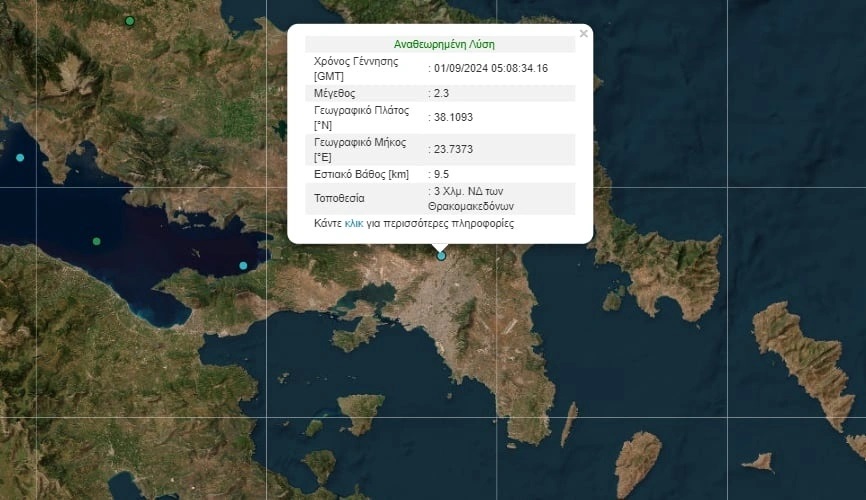Viewport: 866px width, 500px height.
Task: Open the 'κλικ' link for more information
Action: coord(353,224)
